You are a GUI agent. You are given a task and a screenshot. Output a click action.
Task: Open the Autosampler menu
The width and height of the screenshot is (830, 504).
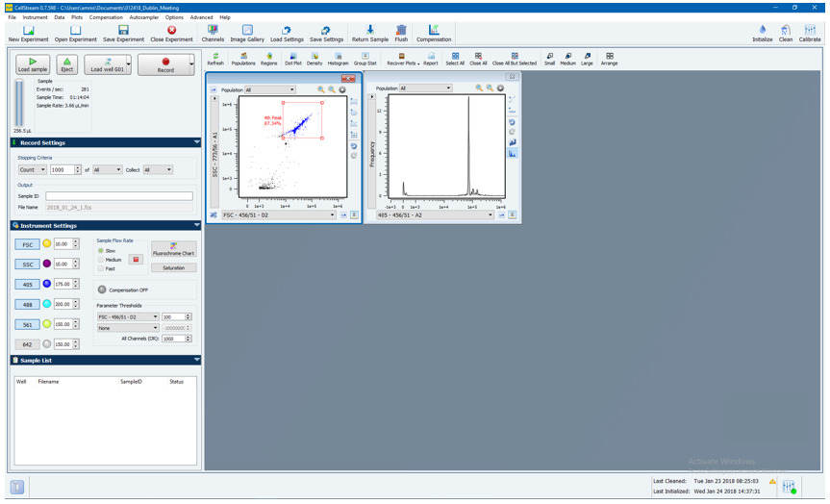(x=143, y=17)
